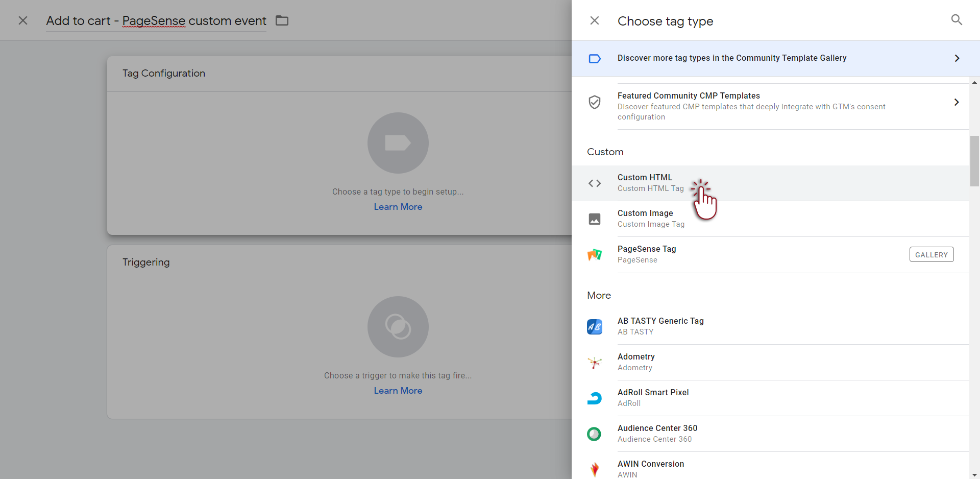Click the CMP Templates shield icon
The height and width of the screenshot is (479, 980).
tap(595, 102)
